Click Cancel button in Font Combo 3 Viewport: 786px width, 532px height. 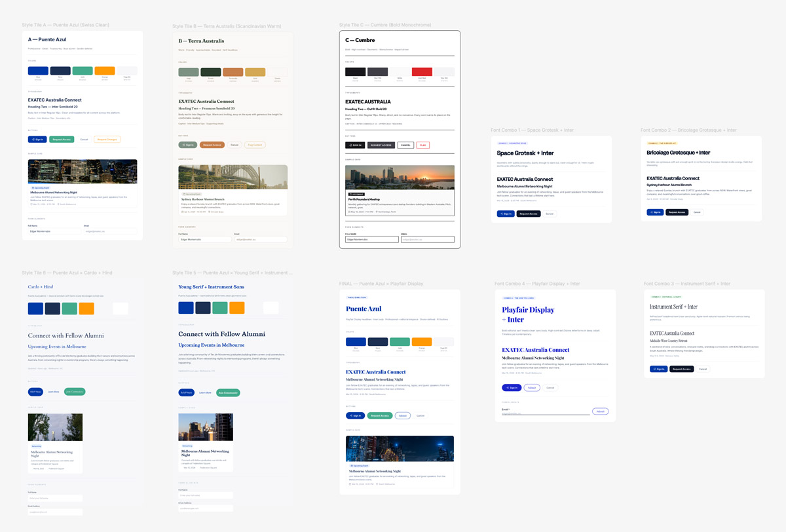[703, 369]
